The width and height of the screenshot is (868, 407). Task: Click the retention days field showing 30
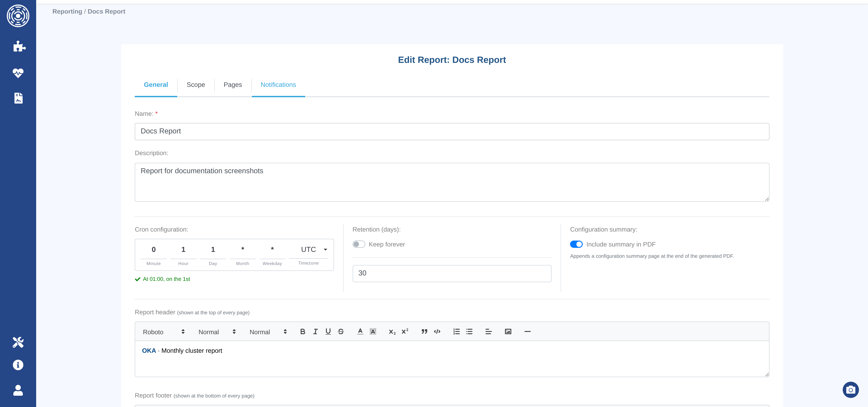click(x=452, y=273)
